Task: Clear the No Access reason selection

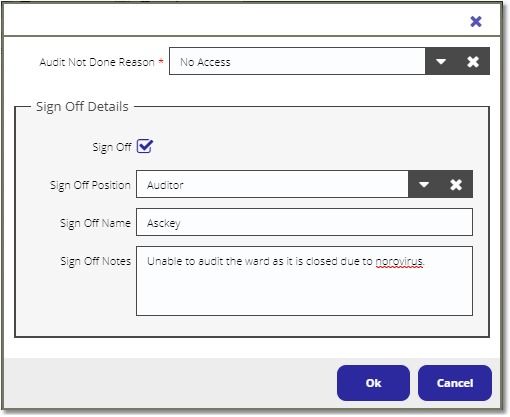Action: tap(473, 61)
